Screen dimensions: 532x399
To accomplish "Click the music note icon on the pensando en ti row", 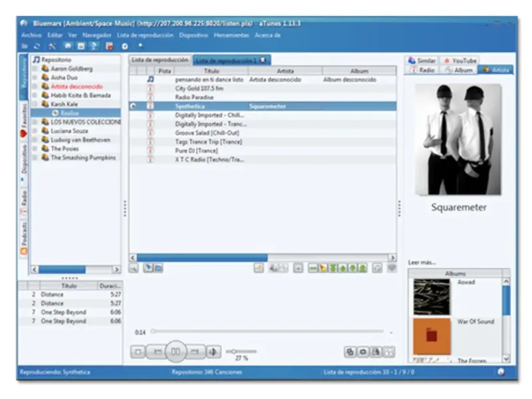I will click(150, 79).
